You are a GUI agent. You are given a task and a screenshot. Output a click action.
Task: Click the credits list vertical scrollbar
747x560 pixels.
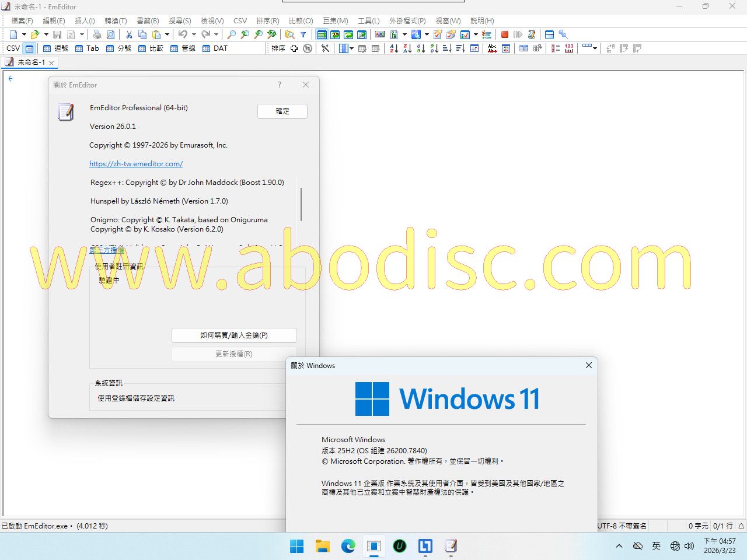(301, 204)
